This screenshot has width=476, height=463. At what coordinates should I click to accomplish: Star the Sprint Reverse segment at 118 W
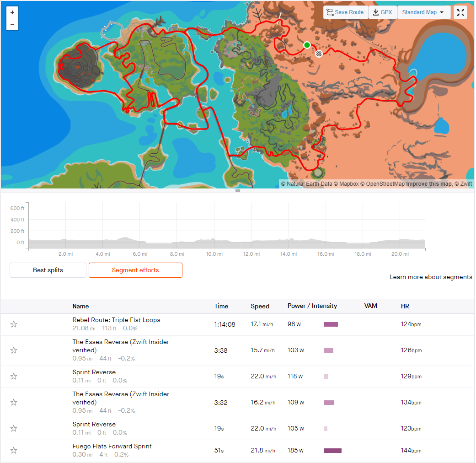point(14,377)
